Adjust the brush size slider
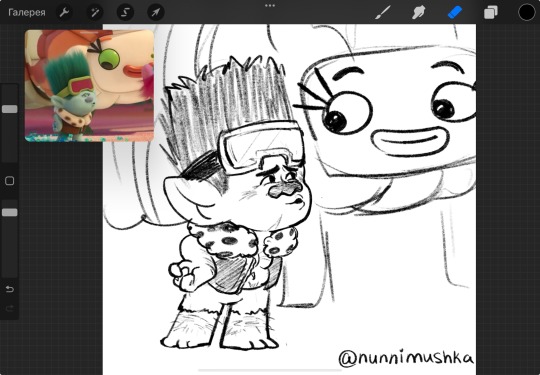 pos(10,109)
